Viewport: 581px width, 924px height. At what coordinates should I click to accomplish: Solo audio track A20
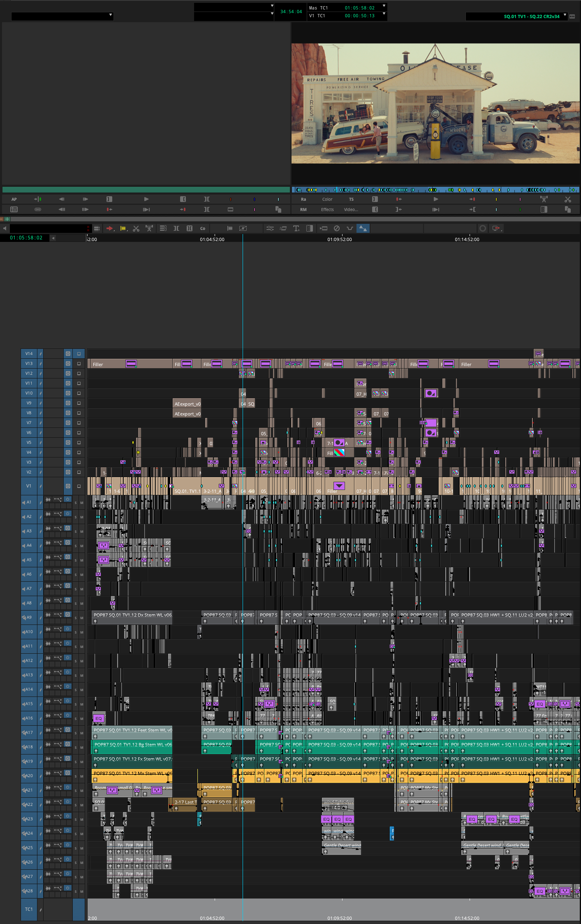tap(76, 776)
